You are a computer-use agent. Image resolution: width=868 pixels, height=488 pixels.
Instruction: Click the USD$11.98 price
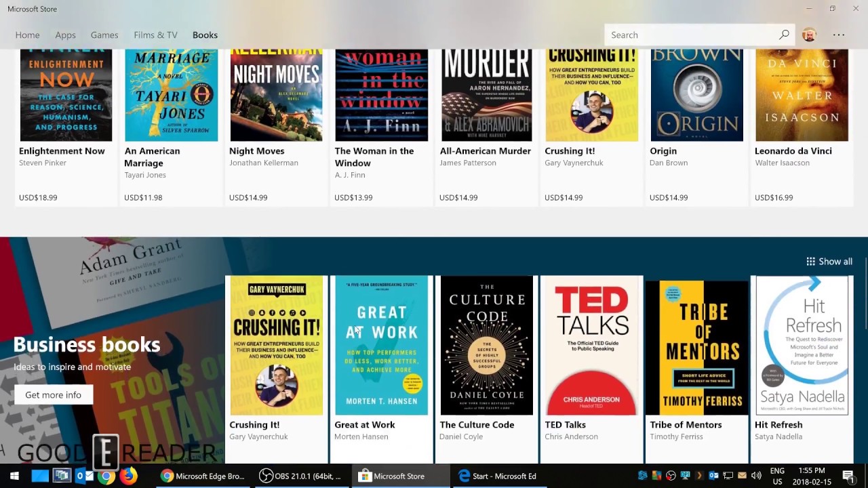pos(143,198)
